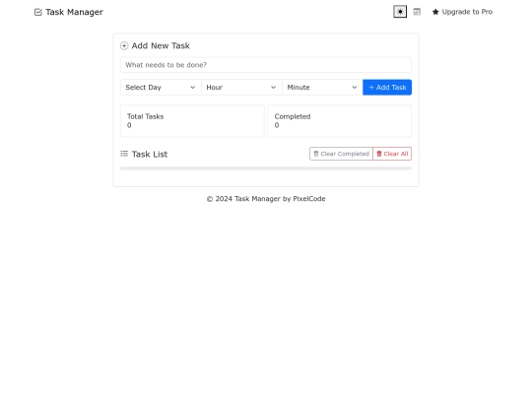Image resolution: width=532 pixels, height=399 pixels.
Task: Click the task progress bar
Action: (x=266, y=168)
